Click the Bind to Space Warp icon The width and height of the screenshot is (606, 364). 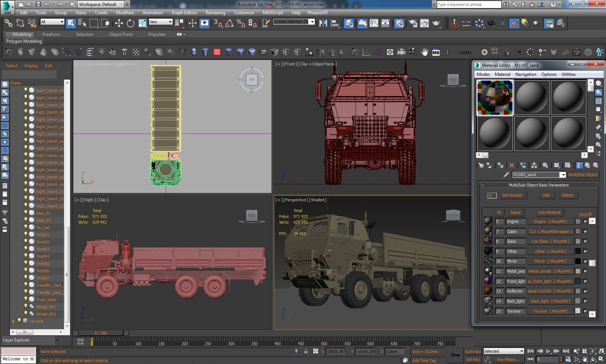click(x=32, y=23)
